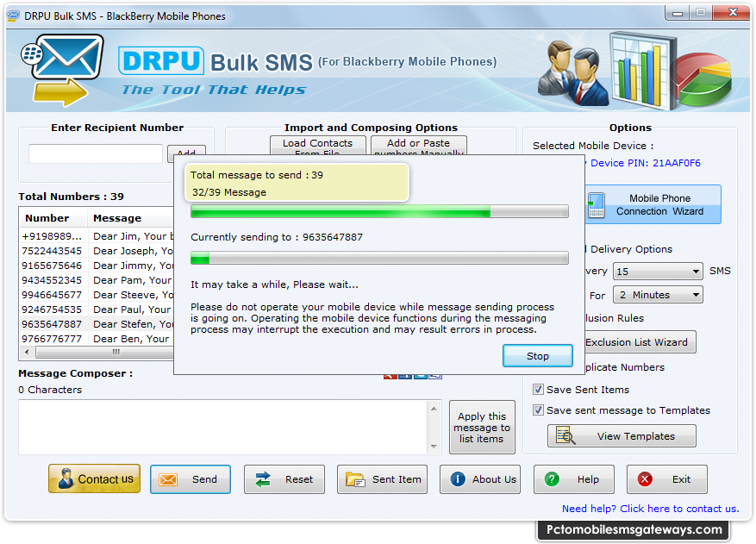Click the Contact us button label
The image size is (756, 544).
105,478
